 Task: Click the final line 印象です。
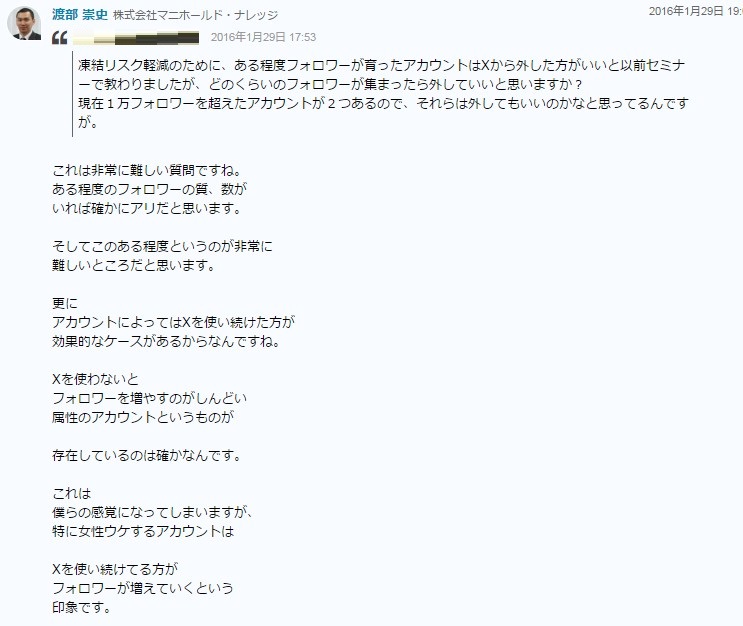82,607
